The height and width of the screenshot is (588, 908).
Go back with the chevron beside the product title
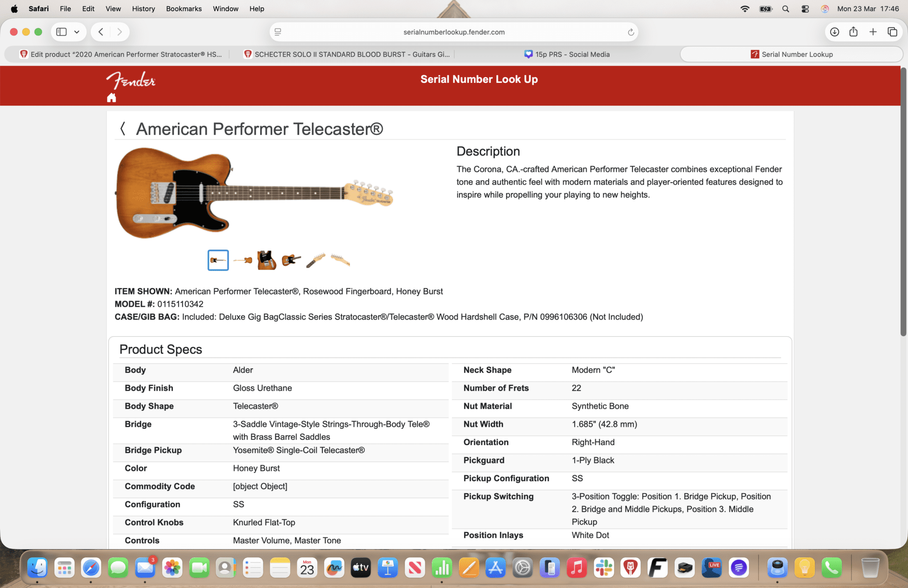[123, 129]
